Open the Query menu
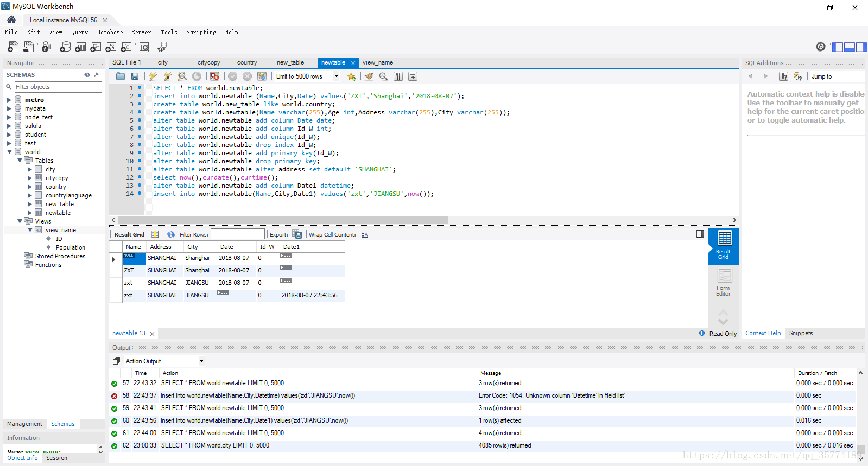 pyautogui.click(x=79, y=33)
